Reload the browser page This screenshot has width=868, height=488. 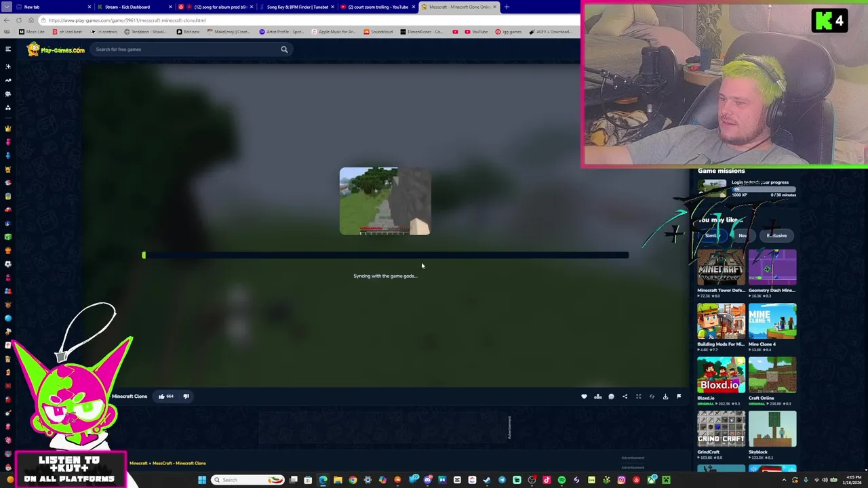pos(20,20)
